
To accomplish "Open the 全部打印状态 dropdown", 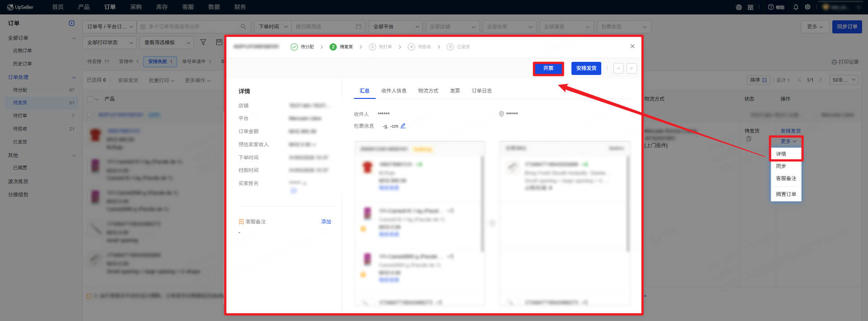I will (x=109, y=42).
